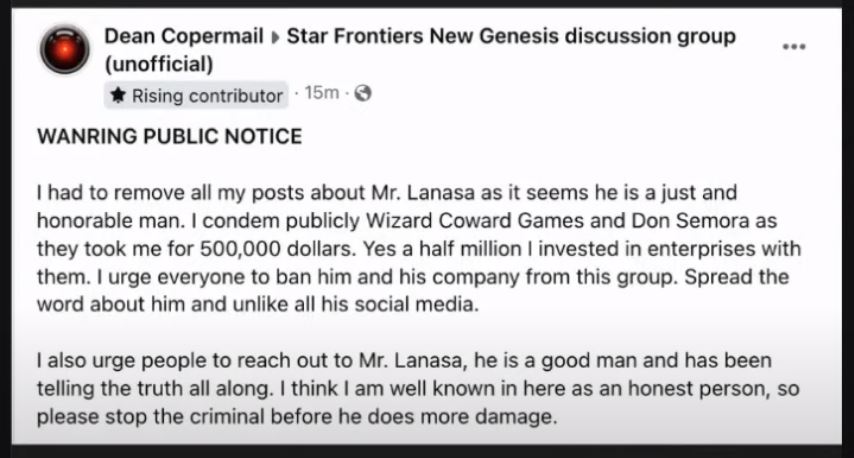Screen dimensions: 854x458
Task: Visit Dean Copermail's profile name link
Action: (184, 36)
